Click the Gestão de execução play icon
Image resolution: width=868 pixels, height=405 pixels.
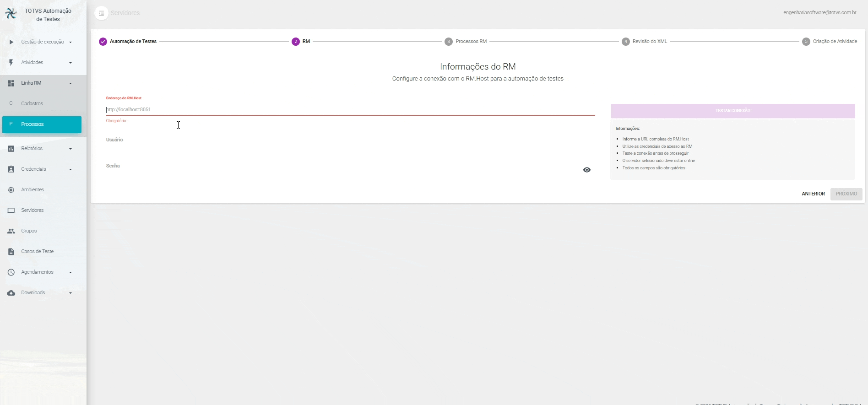(x=11, y=42)
